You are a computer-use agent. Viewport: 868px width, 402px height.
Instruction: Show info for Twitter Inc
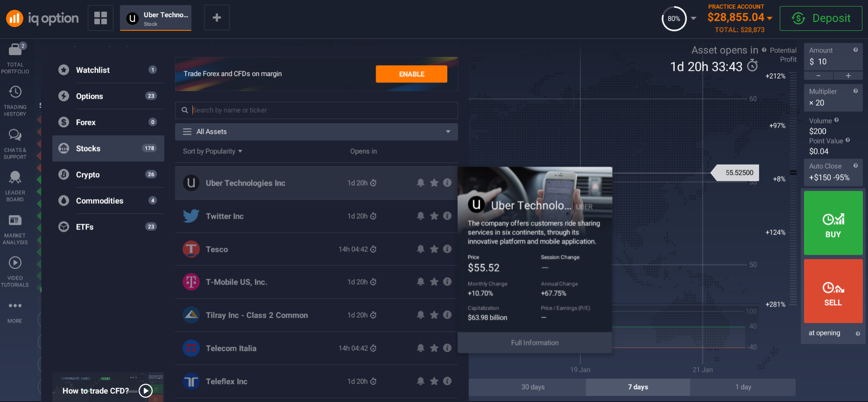coord(447,216)
